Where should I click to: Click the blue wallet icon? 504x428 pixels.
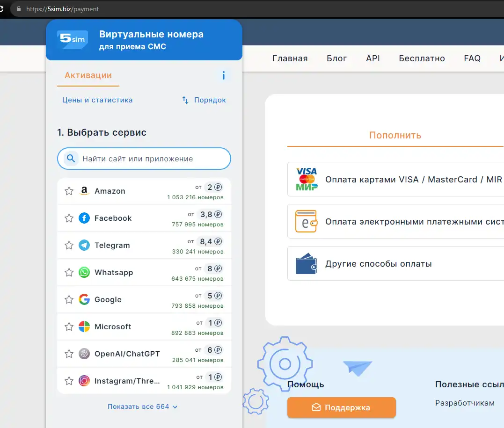tap(306, 263)
